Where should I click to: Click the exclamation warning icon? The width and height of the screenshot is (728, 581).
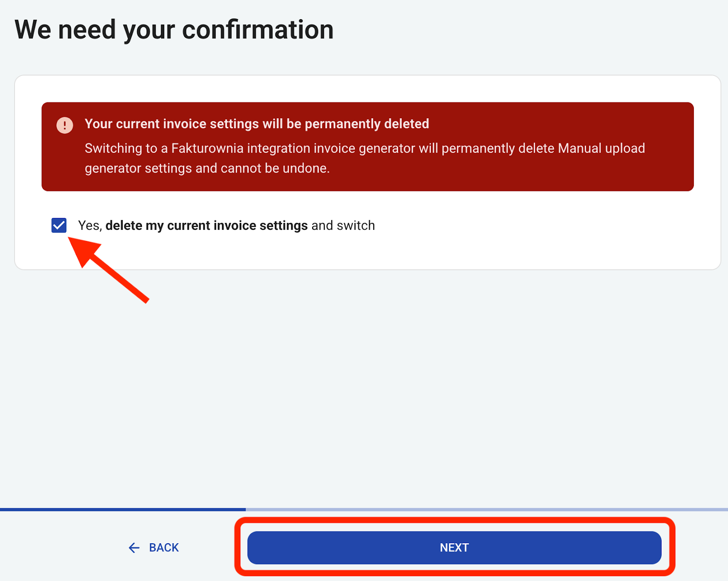65,125
